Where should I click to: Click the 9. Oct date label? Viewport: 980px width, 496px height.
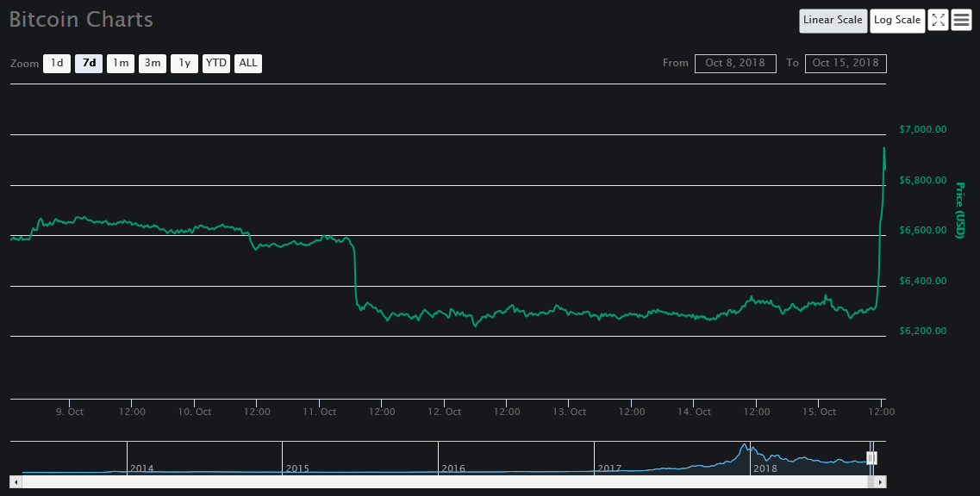(x=69, y=412)
